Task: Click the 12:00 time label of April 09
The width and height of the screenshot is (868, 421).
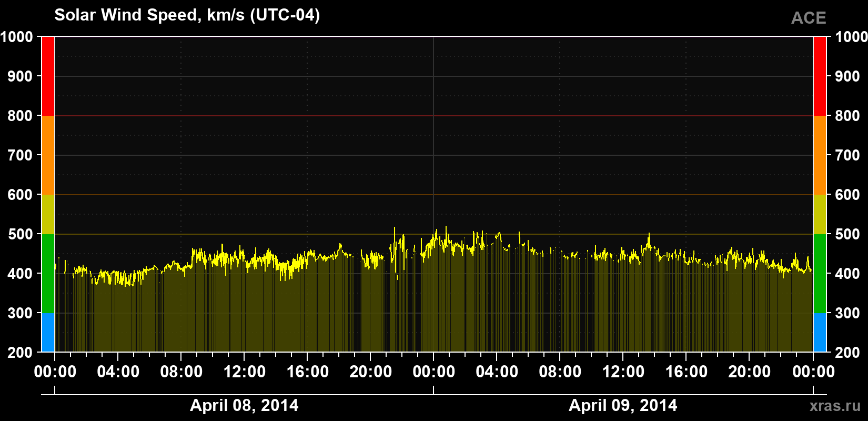Action: coord(623,372)
